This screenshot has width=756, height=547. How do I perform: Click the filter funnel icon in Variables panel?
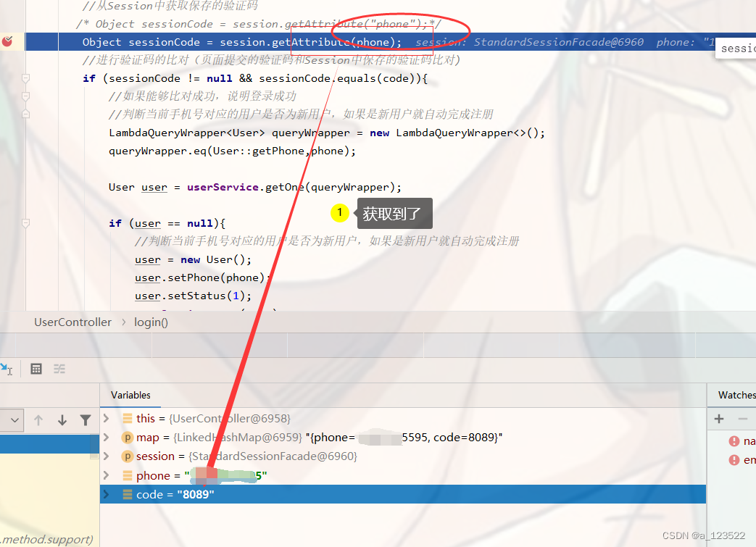pyautogui.click(x=85, y=419)
